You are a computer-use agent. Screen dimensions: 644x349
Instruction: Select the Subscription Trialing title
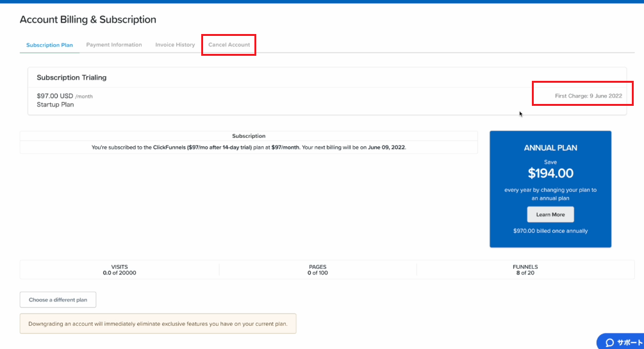pos(72,77)
